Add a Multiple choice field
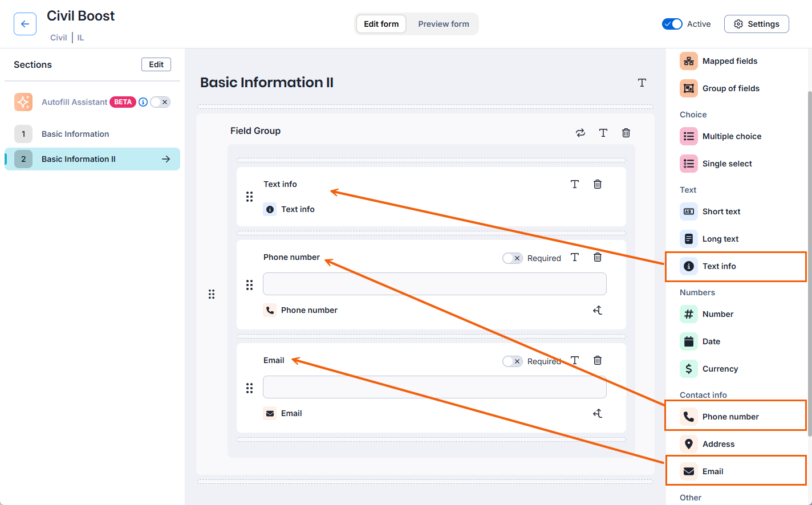Image resolution: width=812 pixels, height=505 pixels. 721,136
